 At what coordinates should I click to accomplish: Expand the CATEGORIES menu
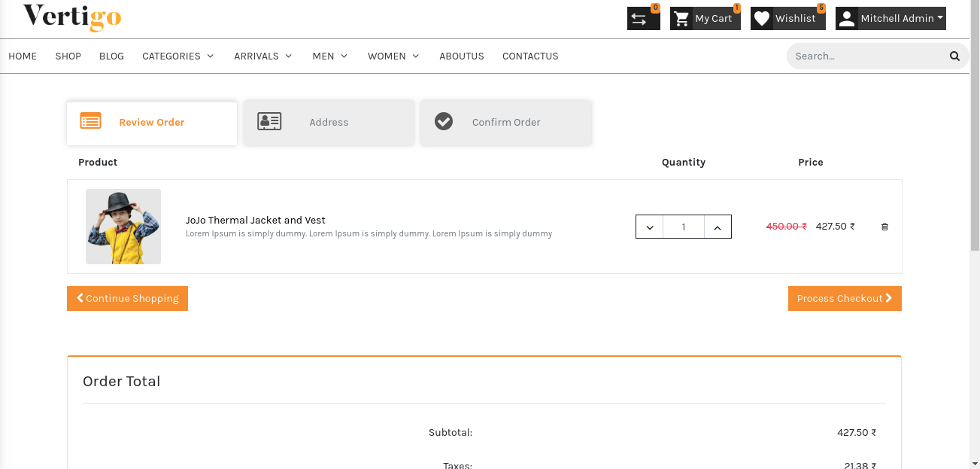tap(178, 56)
